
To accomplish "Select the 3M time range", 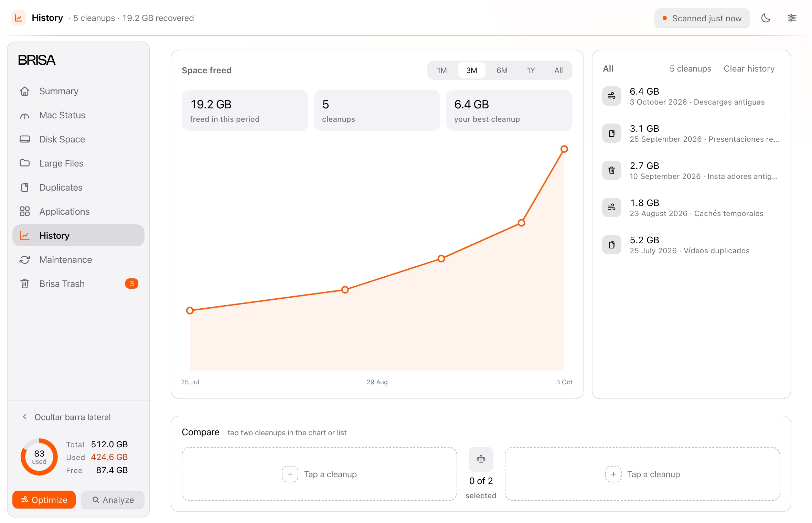I will pyautogui.click(x=471, y=70).
